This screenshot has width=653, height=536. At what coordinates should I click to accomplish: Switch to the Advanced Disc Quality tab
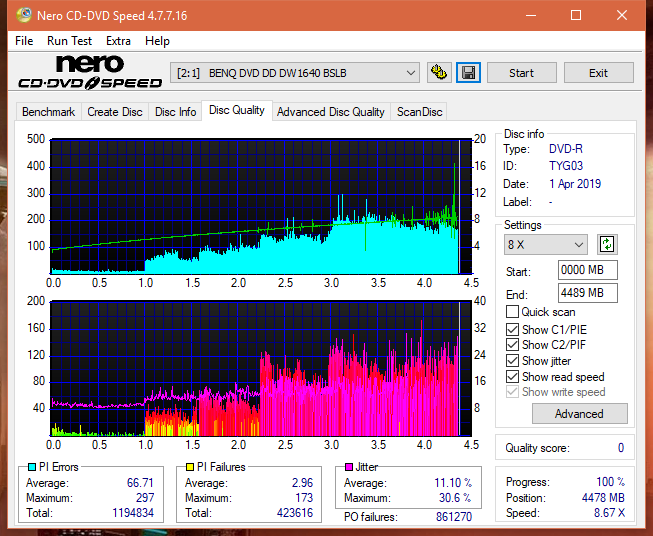(331, 112)
